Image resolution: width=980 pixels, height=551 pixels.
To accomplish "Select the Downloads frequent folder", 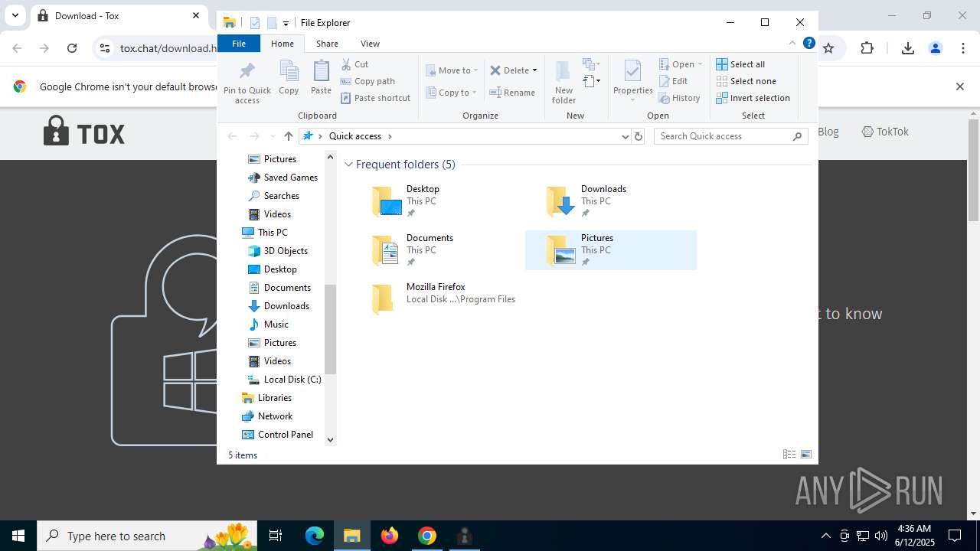I will pyautogui.click(x=611, y=201).
